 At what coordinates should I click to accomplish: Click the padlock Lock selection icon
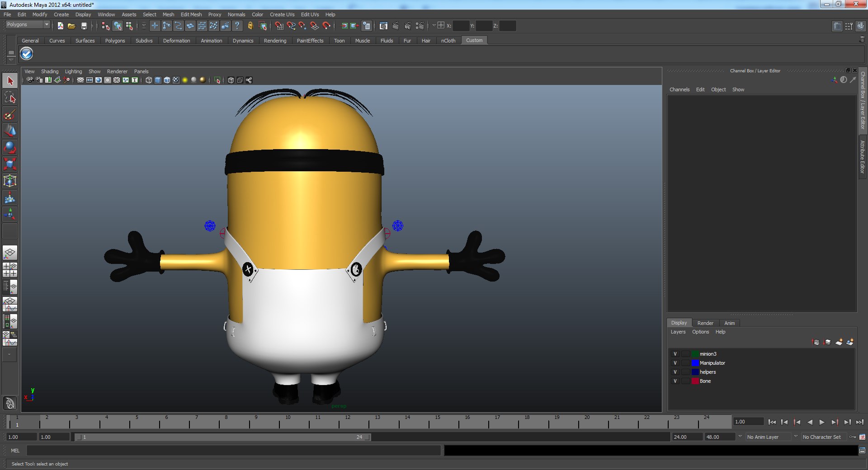pos(250,26)
